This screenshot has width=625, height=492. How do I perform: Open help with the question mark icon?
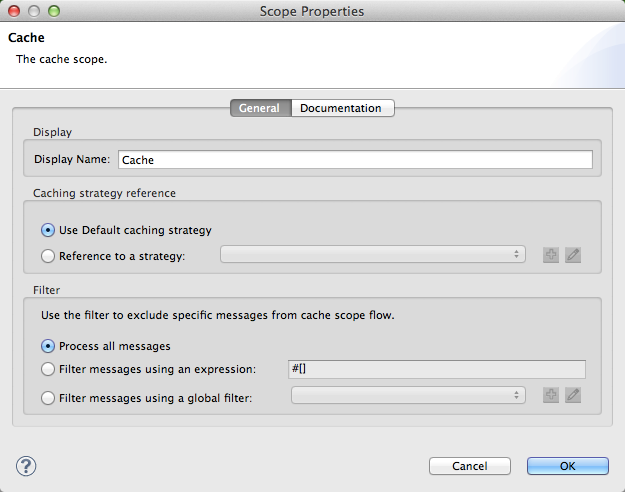[27, 465]
